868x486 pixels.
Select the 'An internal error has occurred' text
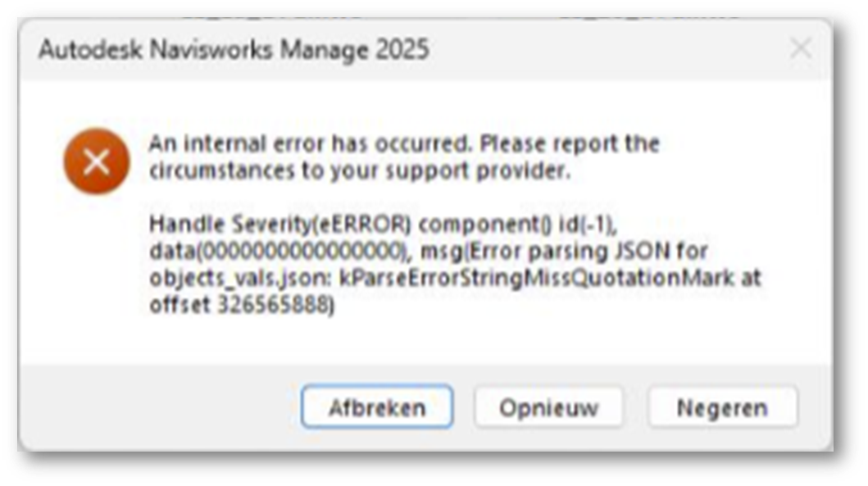coord(310,143)
